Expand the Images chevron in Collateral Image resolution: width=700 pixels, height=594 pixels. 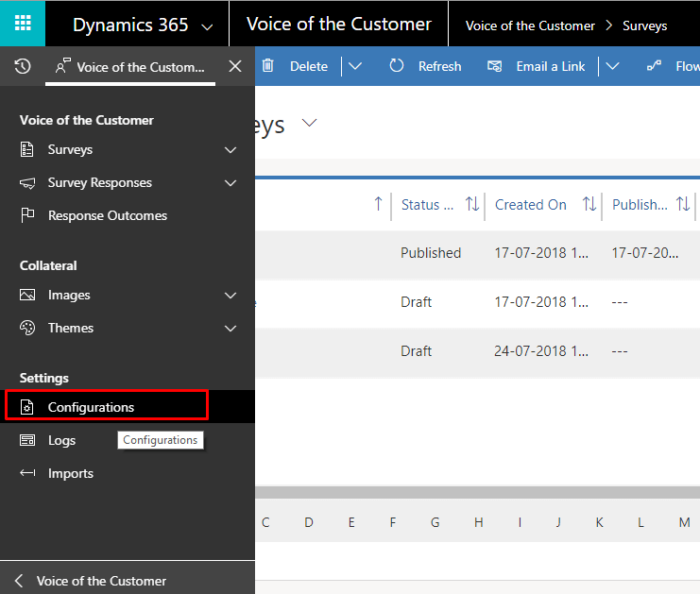tap(230, 296)
